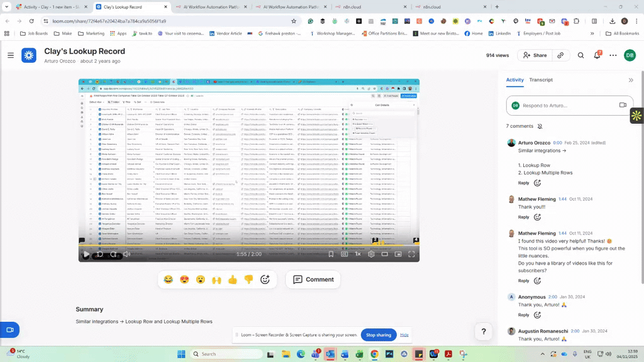The height and width of the screenshot is (362, 644).
Task: Click the search icon in Loom header
Action: (580, 55)
